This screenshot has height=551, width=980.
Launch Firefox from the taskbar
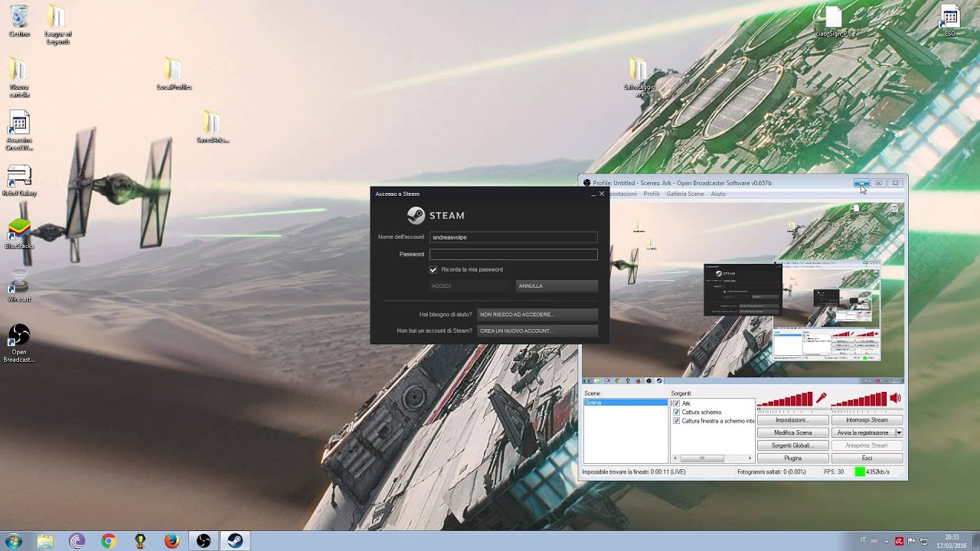click(171, 541)
